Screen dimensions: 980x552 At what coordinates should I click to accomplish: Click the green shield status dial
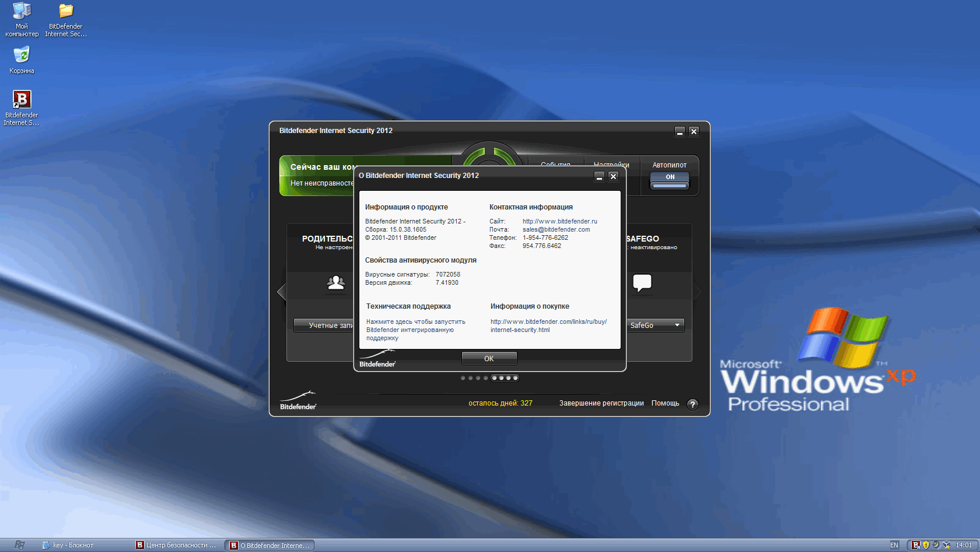tap(491, 155)
